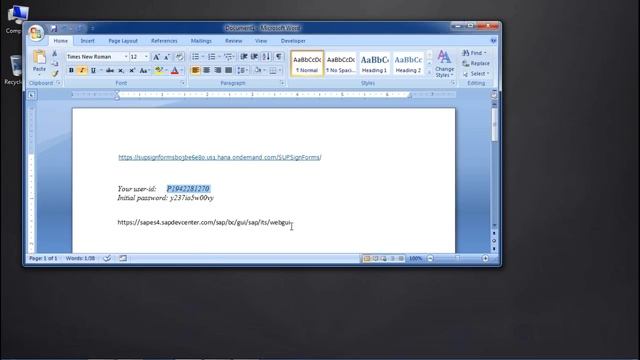640x360 pixels.
Task: Toggle Align Text Left button
Action: (x=196, y=71)
